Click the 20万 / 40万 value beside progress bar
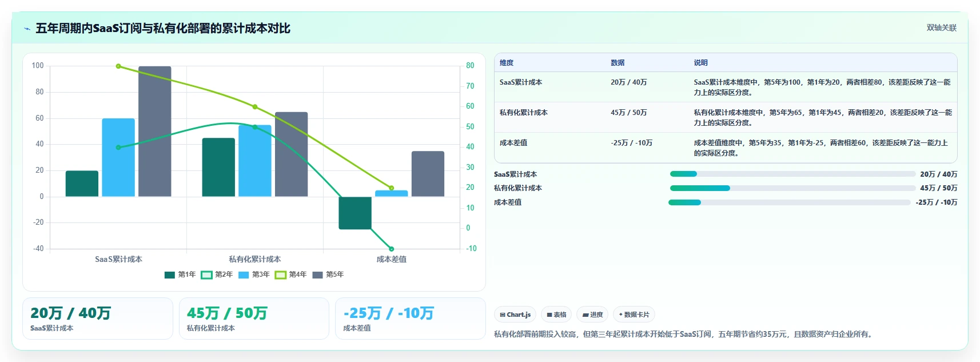Viewport: 980px width, 362px height. 938,174
